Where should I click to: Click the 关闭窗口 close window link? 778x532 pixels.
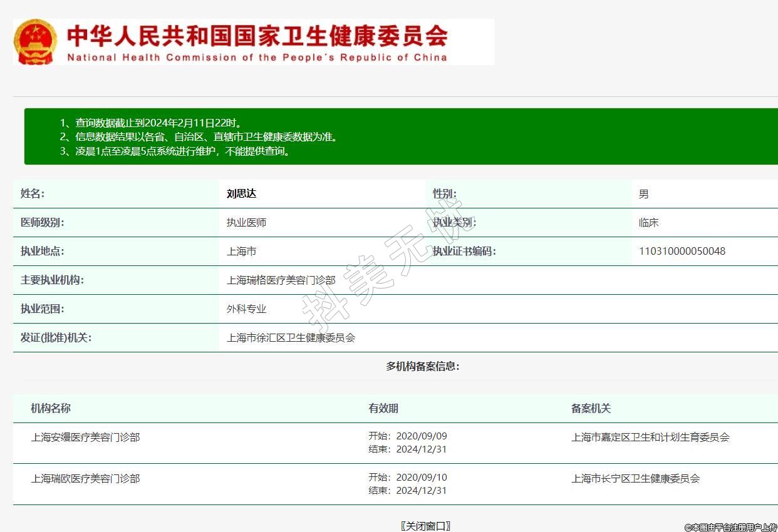click(425, 526)
